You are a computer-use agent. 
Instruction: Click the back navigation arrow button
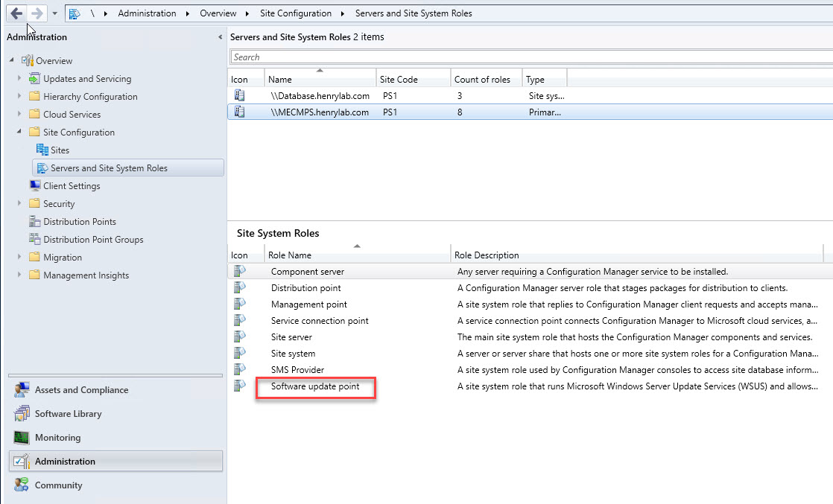point(16,13)
